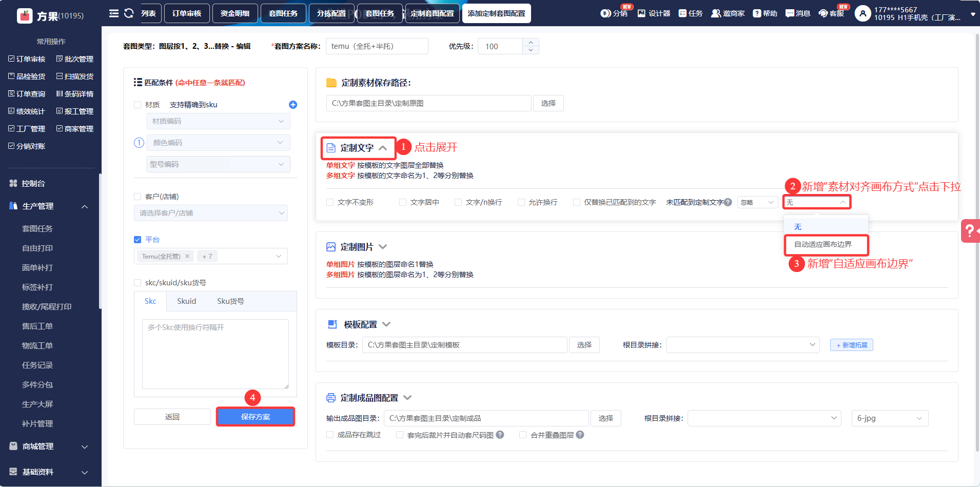Focus the Skc multi-line text area
The height and width of the screenshot is (487, 980).
(x=215, y=354)
